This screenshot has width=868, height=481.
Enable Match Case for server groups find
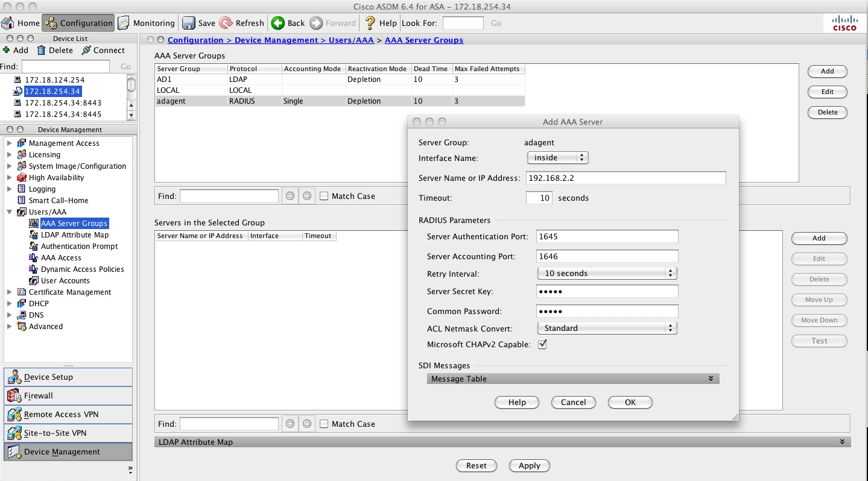(324, 196)
